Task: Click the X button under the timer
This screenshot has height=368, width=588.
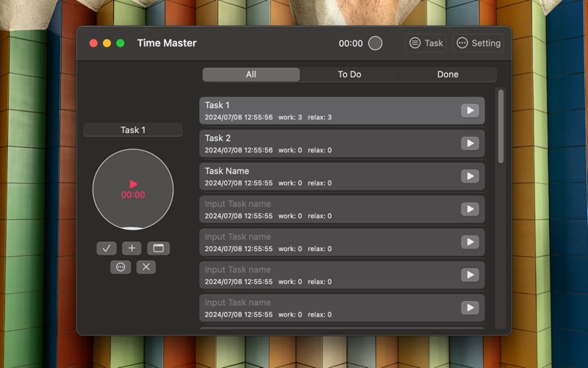Action: [146, 266]
